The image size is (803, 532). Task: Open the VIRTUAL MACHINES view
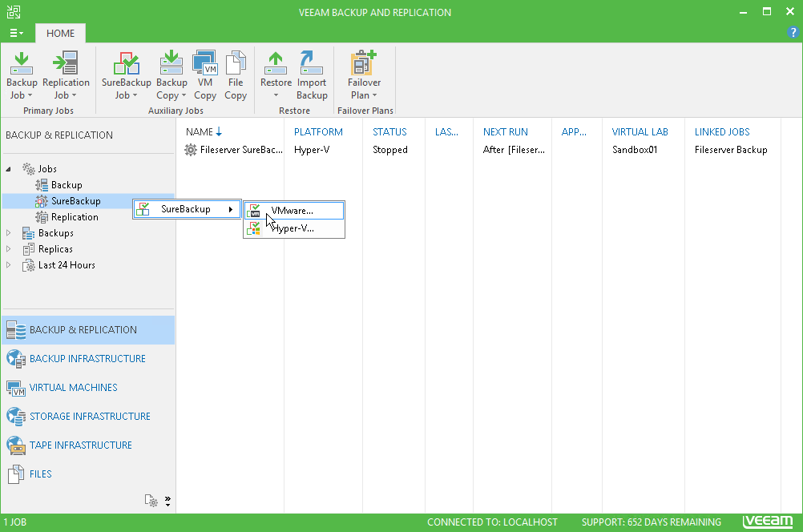pyautogui.click(x=88, y=387)
